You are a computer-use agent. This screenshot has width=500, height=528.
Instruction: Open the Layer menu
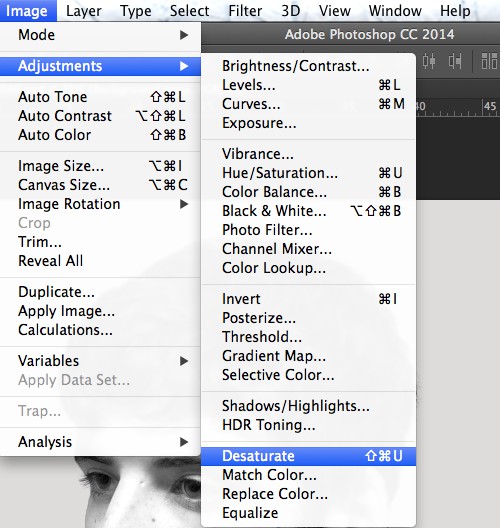[x=84, y=11]
